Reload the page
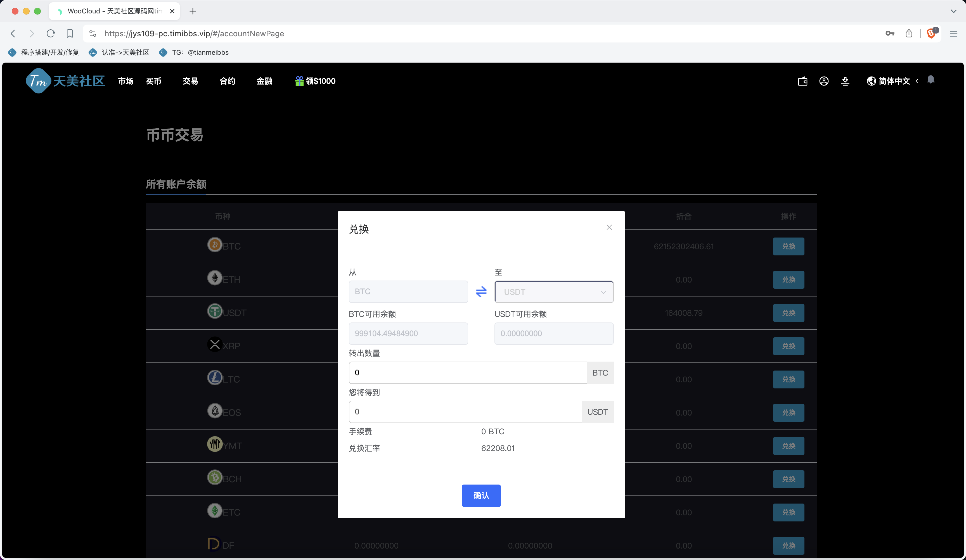 point(51,33)
